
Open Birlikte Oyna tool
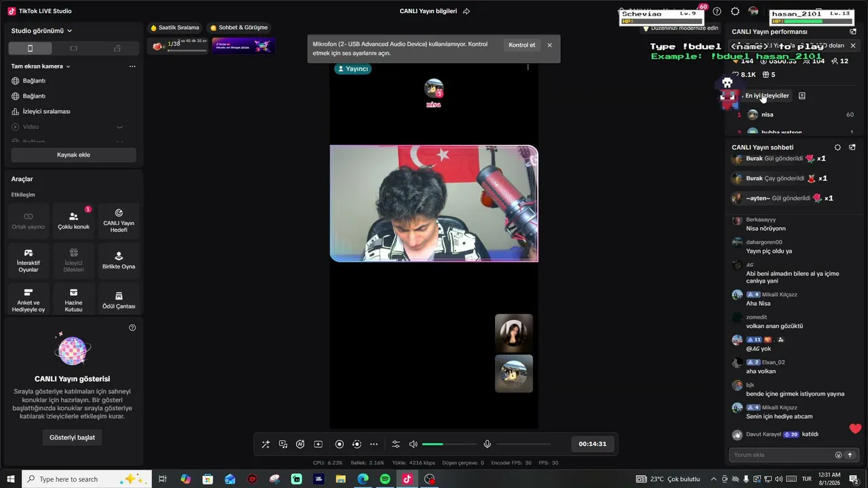coord(119,260)
